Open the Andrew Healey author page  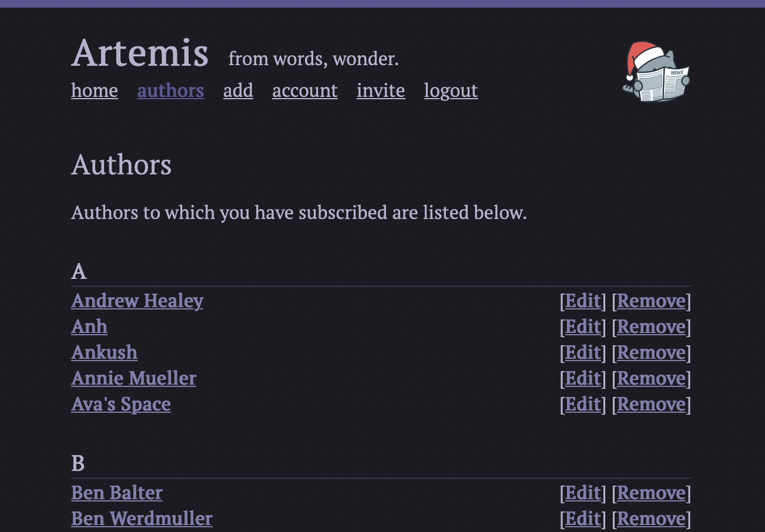[137, 301]
